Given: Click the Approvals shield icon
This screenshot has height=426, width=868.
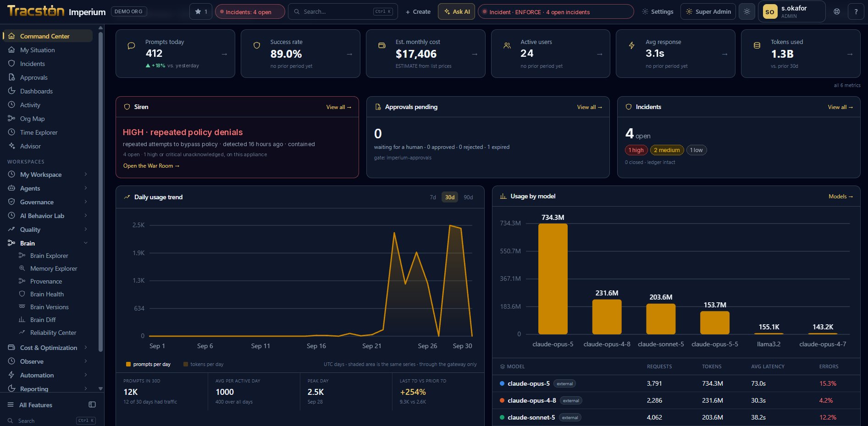Looking at the screenshot, I should tap(11, 77).
